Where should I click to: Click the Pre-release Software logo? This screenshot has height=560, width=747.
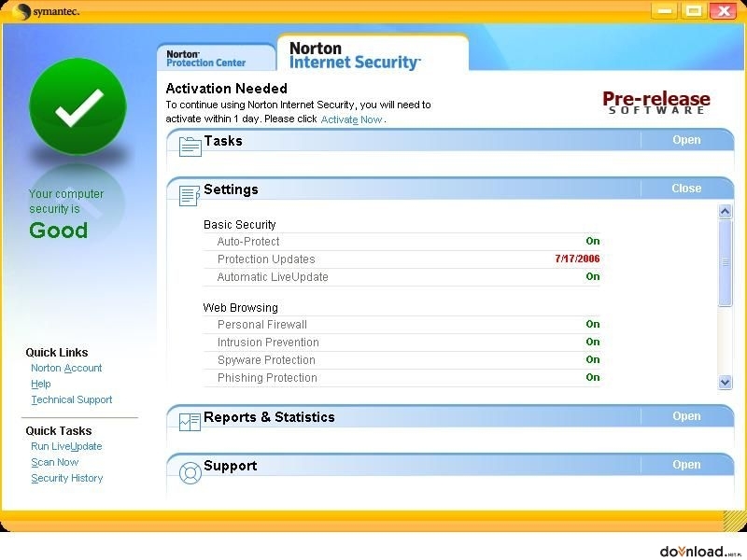[x=656, y=102]
